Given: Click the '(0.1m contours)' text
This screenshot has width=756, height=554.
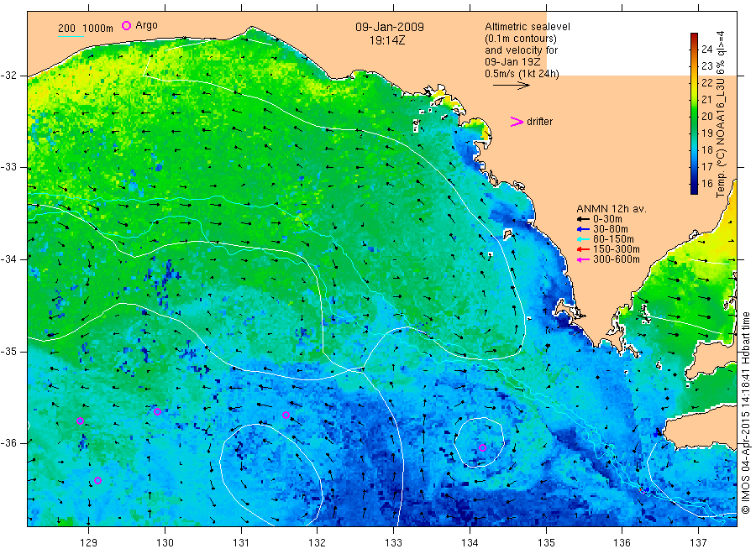Looking at the screenshot, I should click(521, 39).
